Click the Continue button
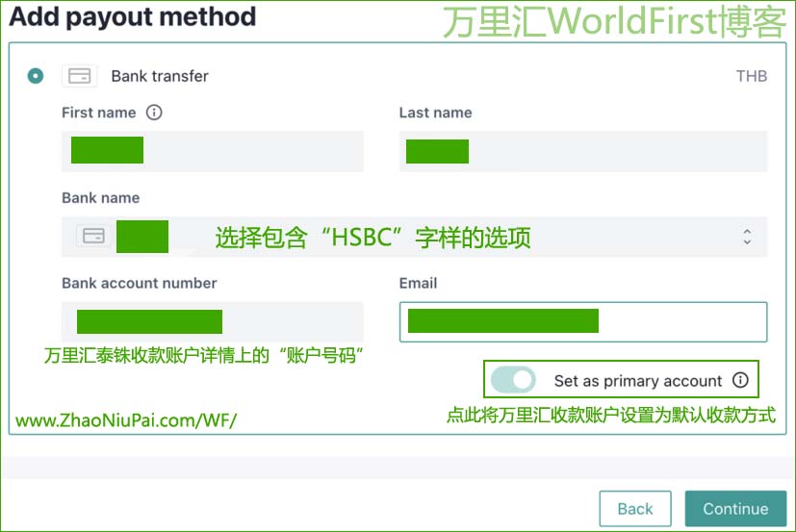The height and width of the screenshot is (532, 796). click(x=735, y=509)
